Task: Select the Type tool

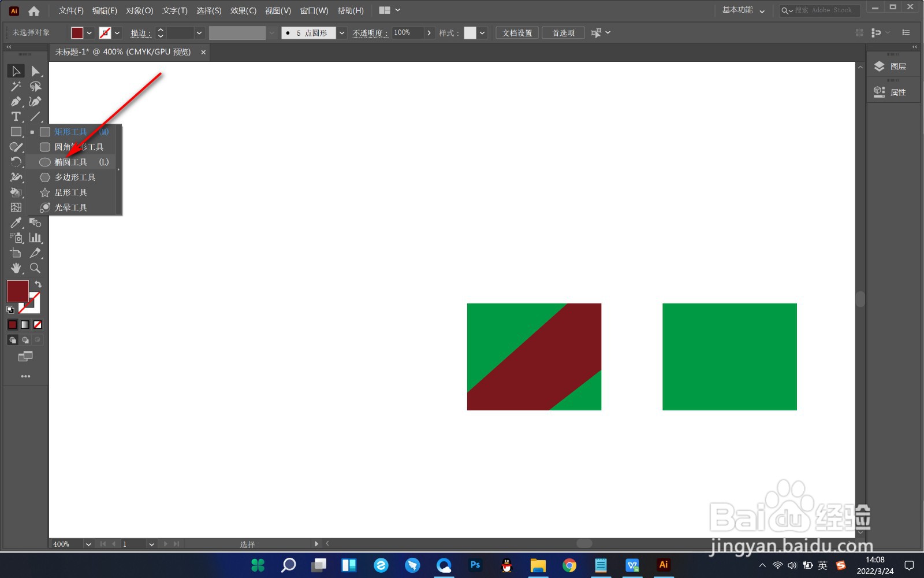Action: [16, 117]
